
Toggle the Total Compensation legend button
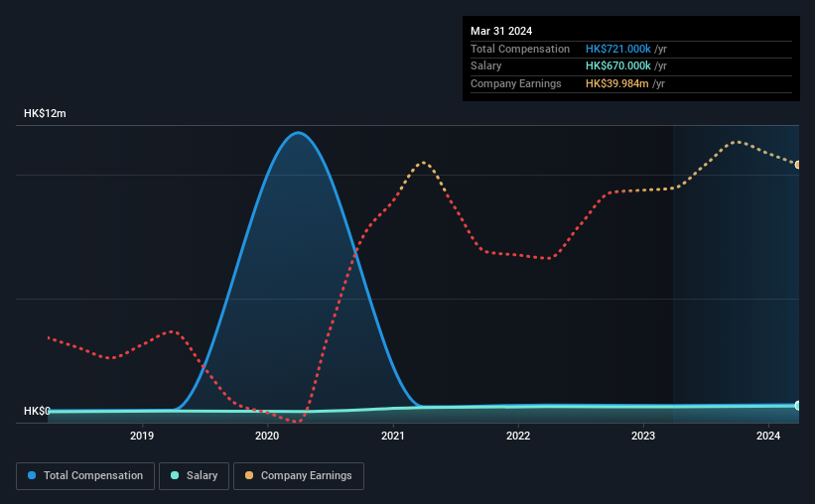85,476
